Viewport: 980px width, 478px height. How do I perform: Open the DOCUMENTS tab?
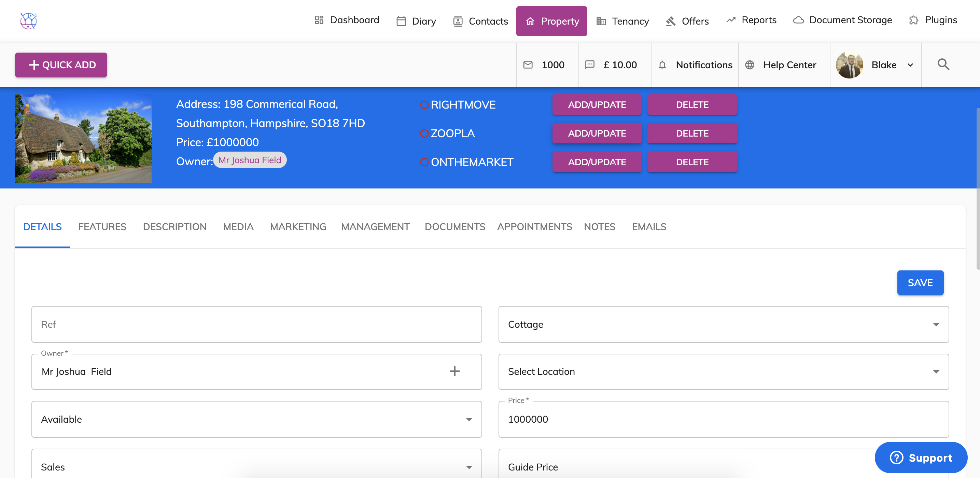tap(455, 227)
